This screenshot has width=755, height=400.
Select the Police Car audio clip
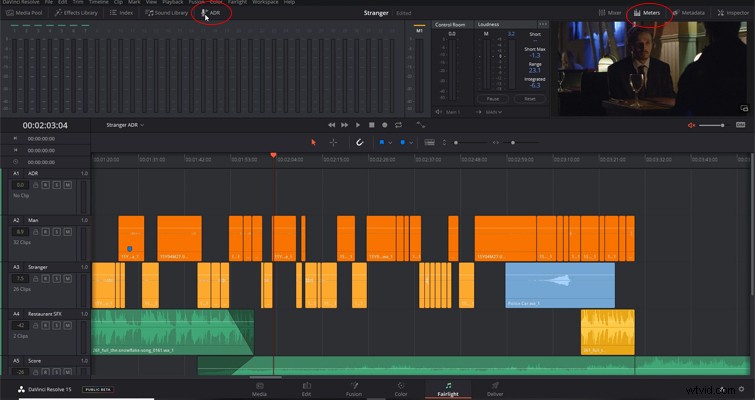560,285
